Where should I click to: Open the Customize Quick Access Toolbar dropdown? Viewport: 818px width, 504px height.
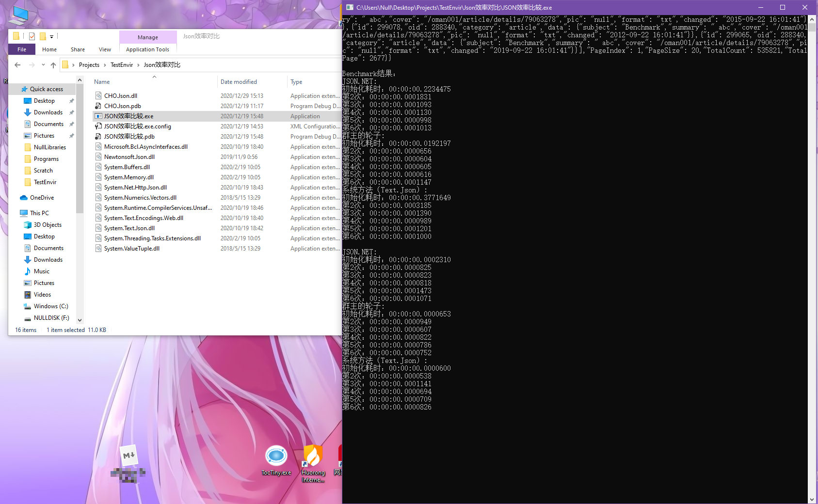[x=51, y=36]
